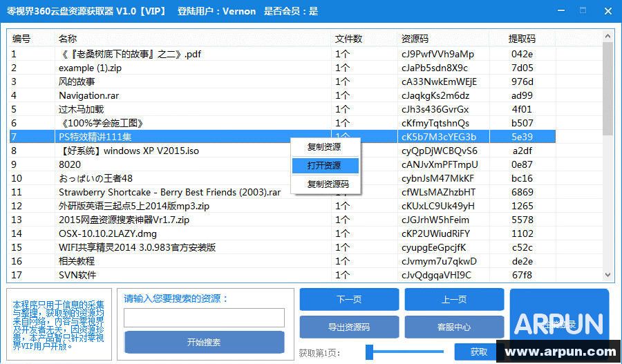Choose 复制资源 from the context menu
622x364 pixels.
tap(324, 147)
